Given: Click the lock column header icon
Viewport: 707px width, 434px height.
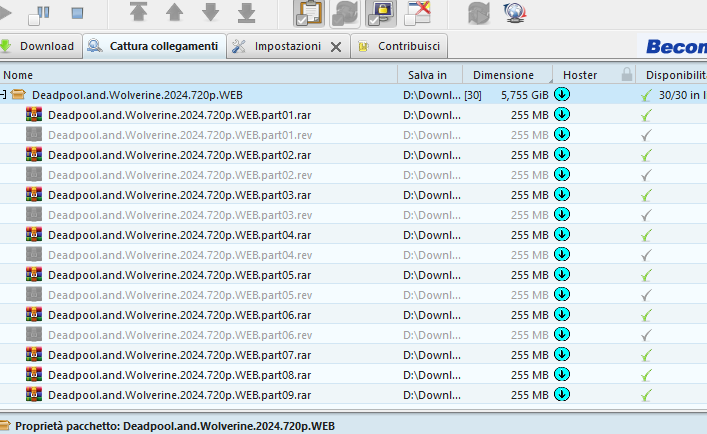Looking at the screenshot, I should (627, 74).
